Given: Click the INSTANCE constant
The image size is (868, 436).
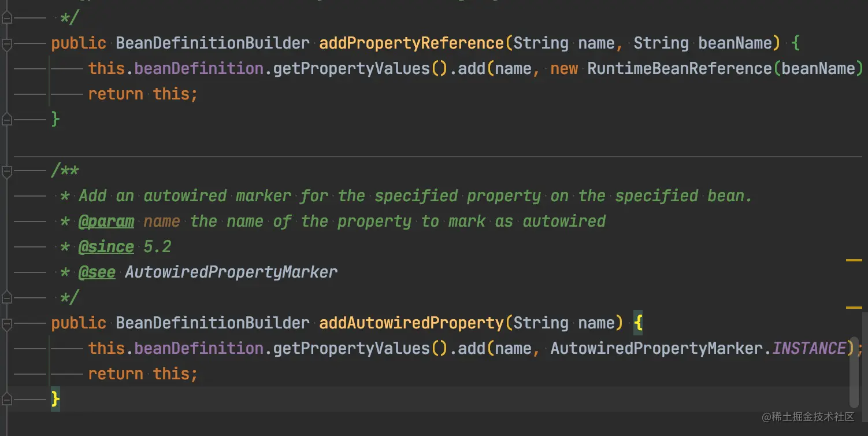Looking at the screenshot, I should point(809,349).
